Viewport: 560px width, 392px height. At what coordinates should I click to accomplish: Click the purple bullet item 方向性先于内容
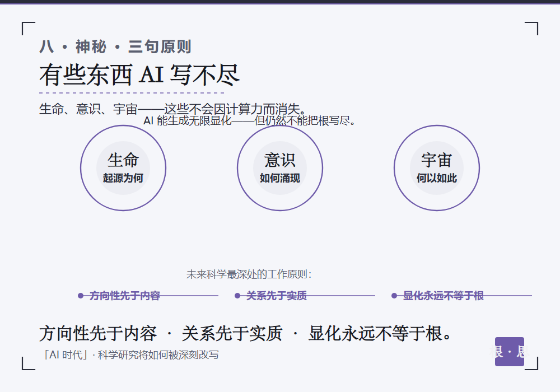(x=125, y=296)
